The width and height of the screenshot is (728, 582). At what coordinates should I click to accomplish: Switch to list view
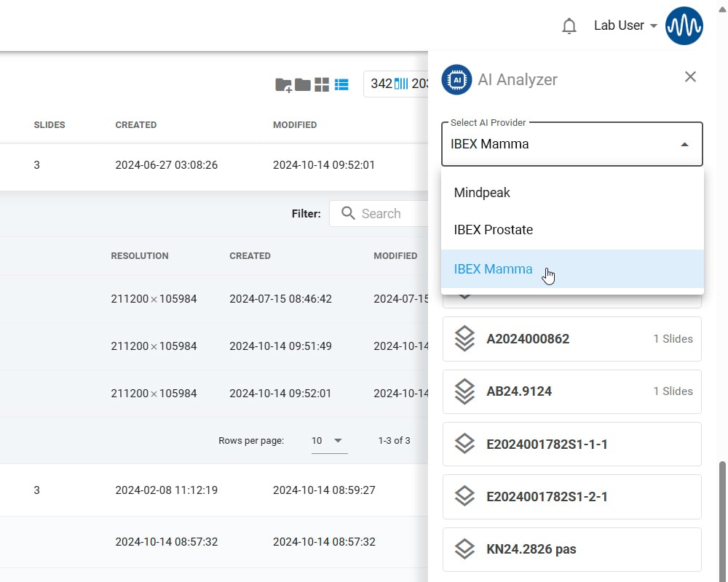click(x=341, y=84)
